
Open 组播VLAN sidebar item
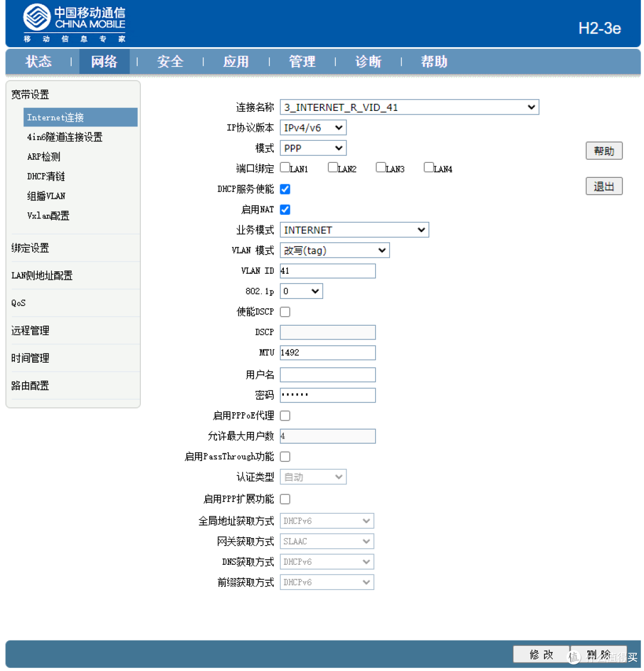point(47,196)
